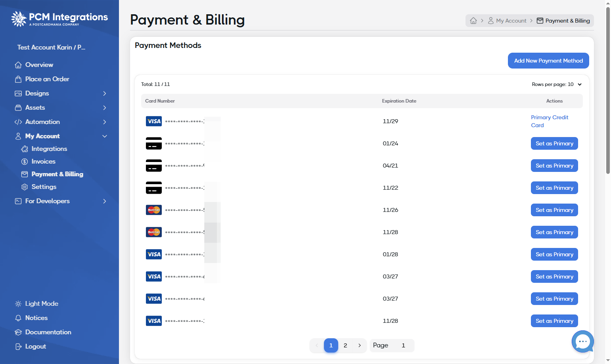The image size is (611, 364).
Task: Click the Visa icon for the 01/28 card
Action: tap(154, 254)
